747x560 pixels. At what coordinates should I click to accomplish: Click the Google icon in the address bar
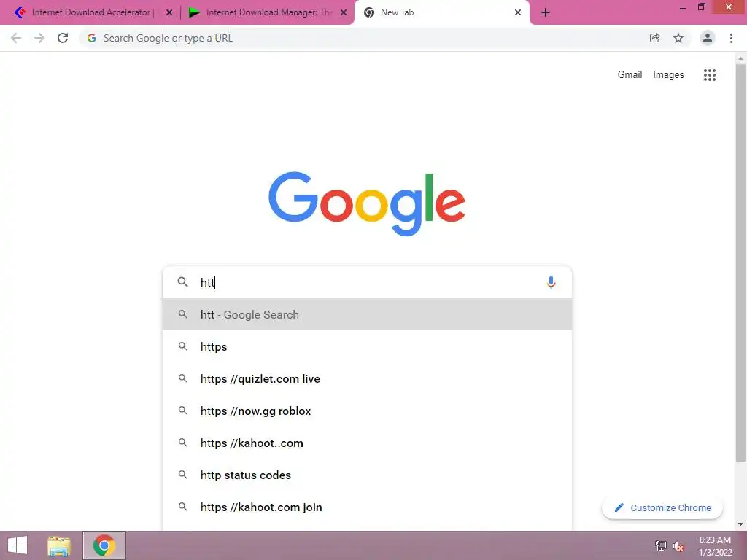click(x=92, y=38)
